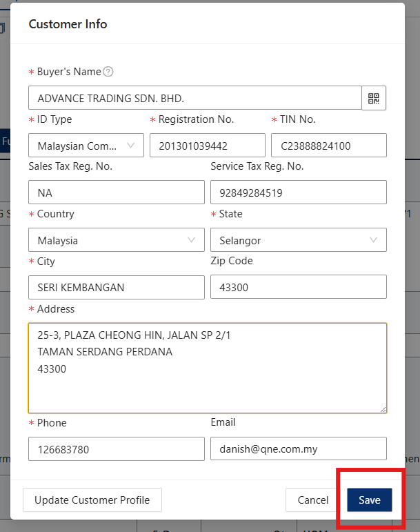This screenshot has height=532, width=420.
Task: Click the Service Tax Reg. No. field
Action: [x=298, y=193]
